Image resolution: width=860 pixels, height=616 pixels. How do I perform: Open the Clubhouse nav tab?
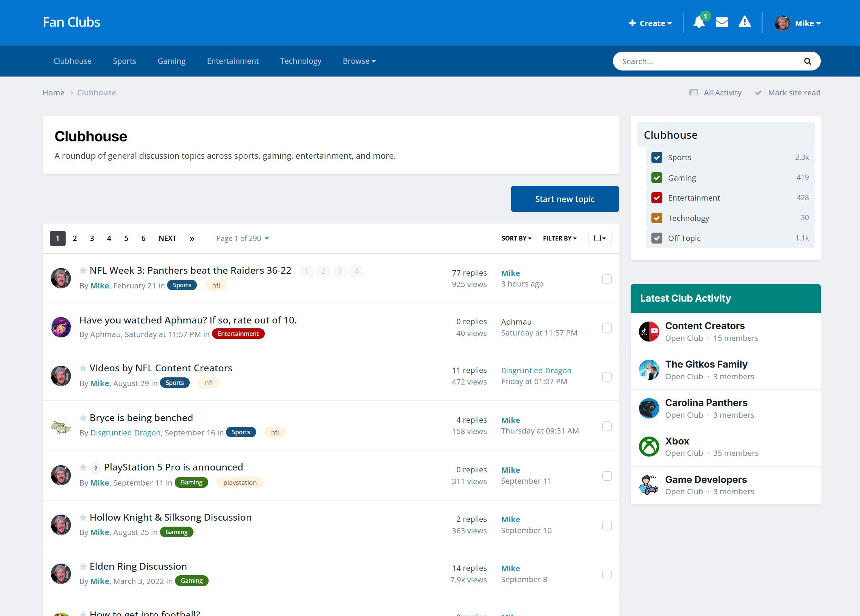[72, 61]
